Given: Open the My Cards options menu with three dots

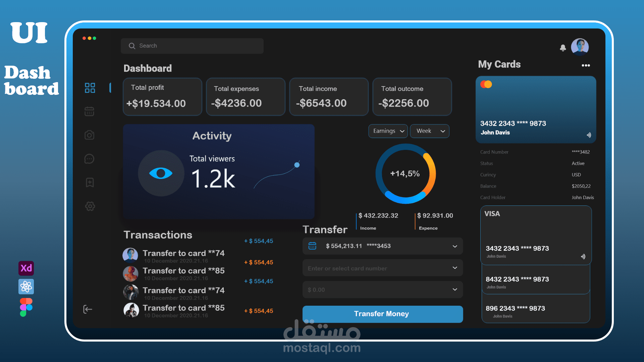Looking at the screenshot, I should point(586,65).
